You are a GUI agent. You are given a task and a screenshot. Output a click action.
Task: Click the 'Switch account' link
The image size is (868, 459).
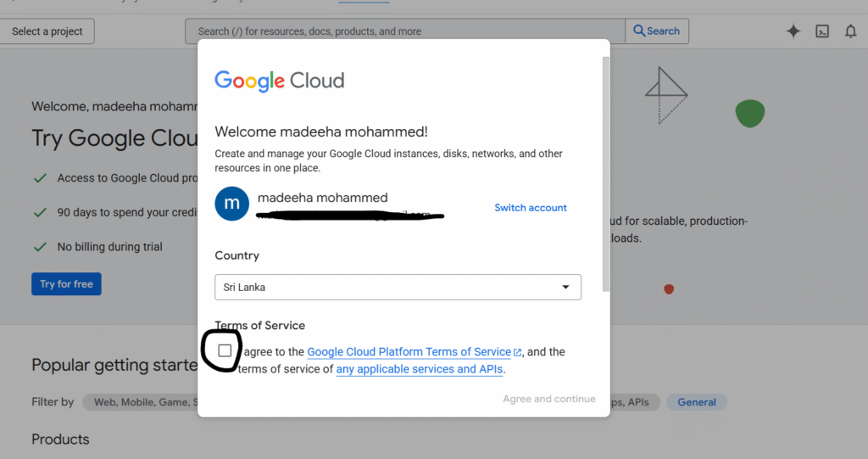click(x=531, y=208)
